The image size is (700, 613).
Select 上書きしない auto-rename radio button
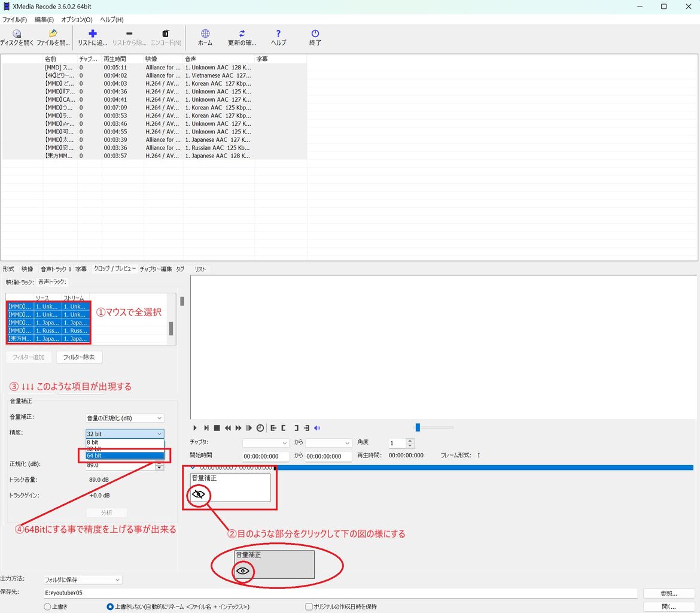[110, 607]
